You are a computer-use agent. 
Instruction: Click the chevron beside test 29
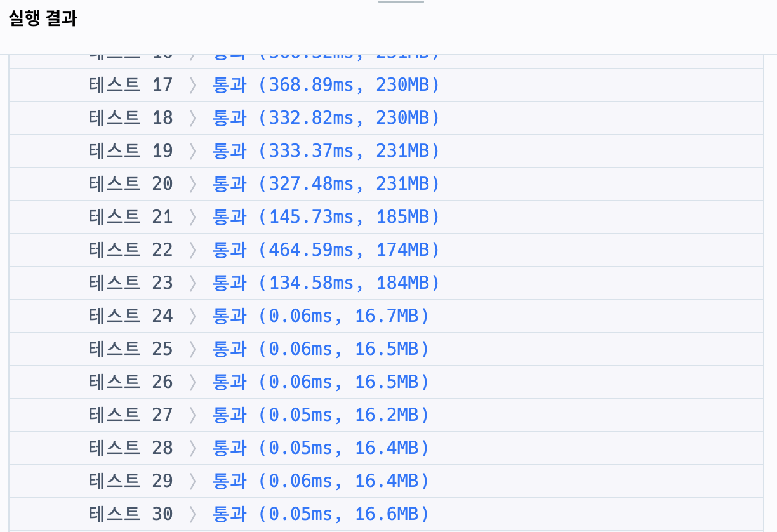(x=192, y=481)
